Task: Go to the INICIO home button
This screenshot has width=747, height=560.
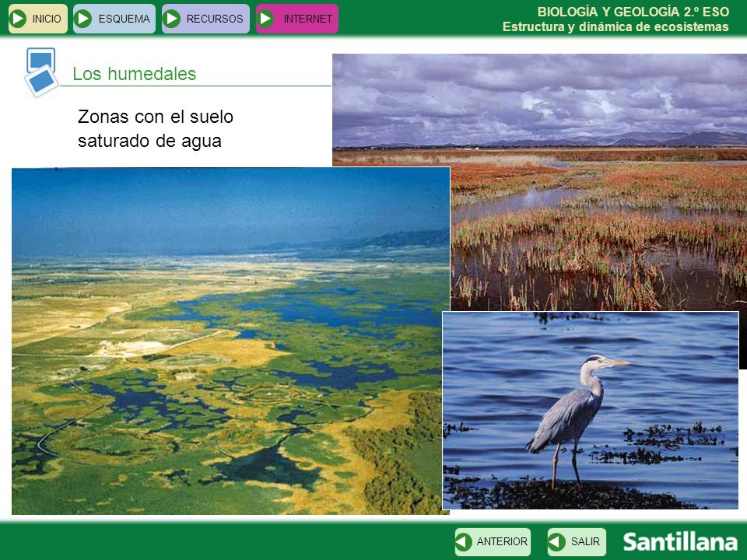Action: (x=38, y=19)
